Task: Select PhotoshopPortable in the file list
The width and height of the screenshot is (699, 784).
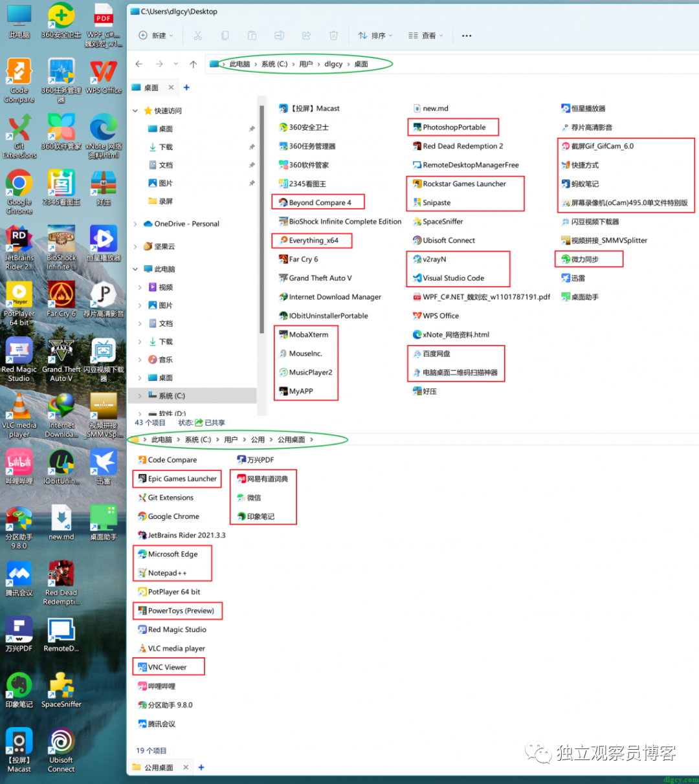Action: click(449, 127)
